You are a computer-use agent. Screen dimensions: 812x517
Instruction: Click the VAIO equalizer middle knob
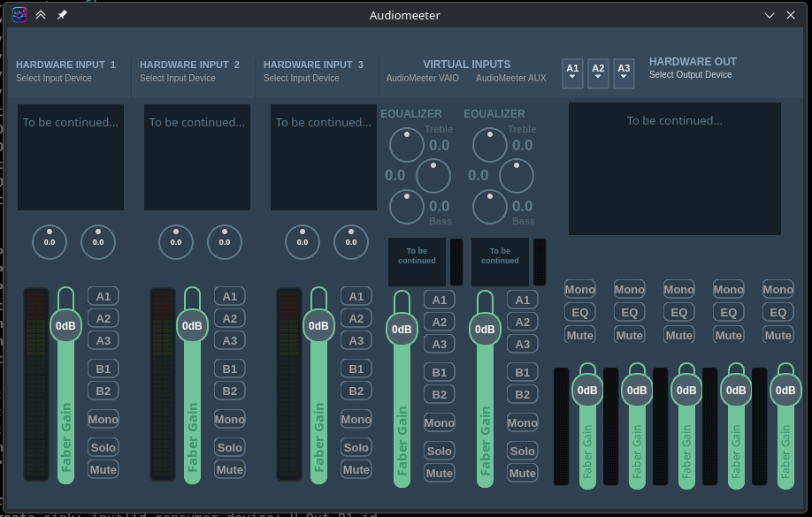pyautogui.click(x=433, y=176)
